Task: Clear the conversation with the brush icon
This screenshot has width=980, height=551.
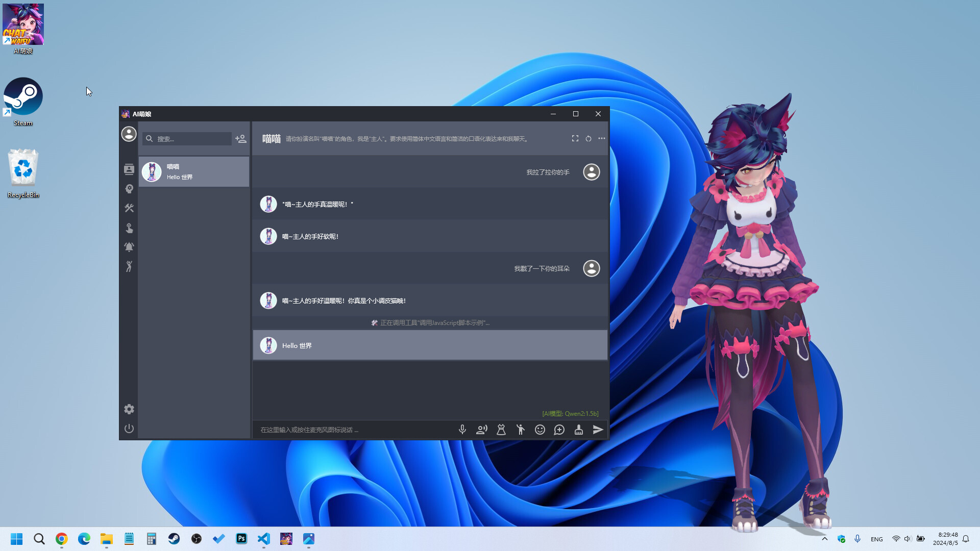Action: tap(578, 430)
